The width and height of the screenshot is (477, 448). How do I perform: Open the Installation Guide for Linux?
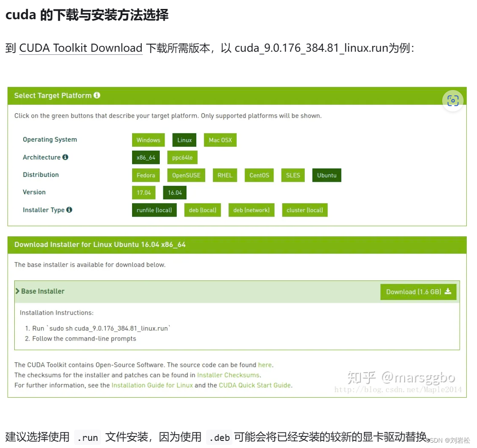152,385
